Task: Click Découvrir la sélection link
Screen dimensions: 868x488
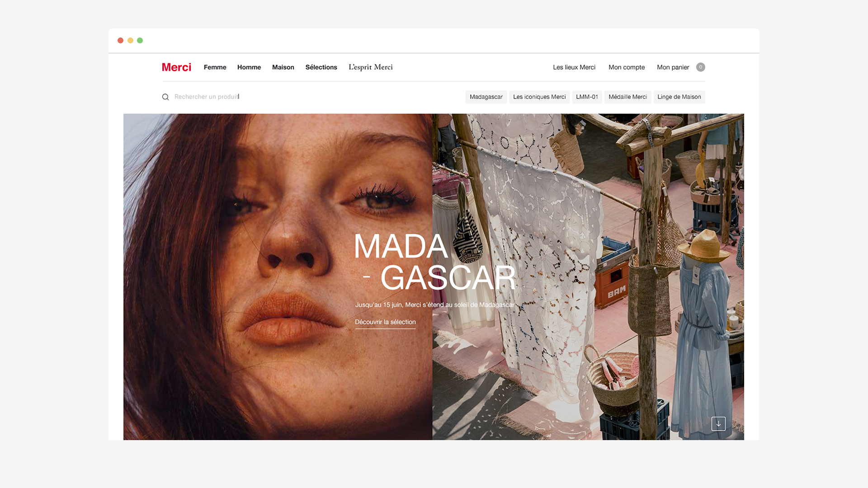Action: pyautogui.click(x=385, y=322)
